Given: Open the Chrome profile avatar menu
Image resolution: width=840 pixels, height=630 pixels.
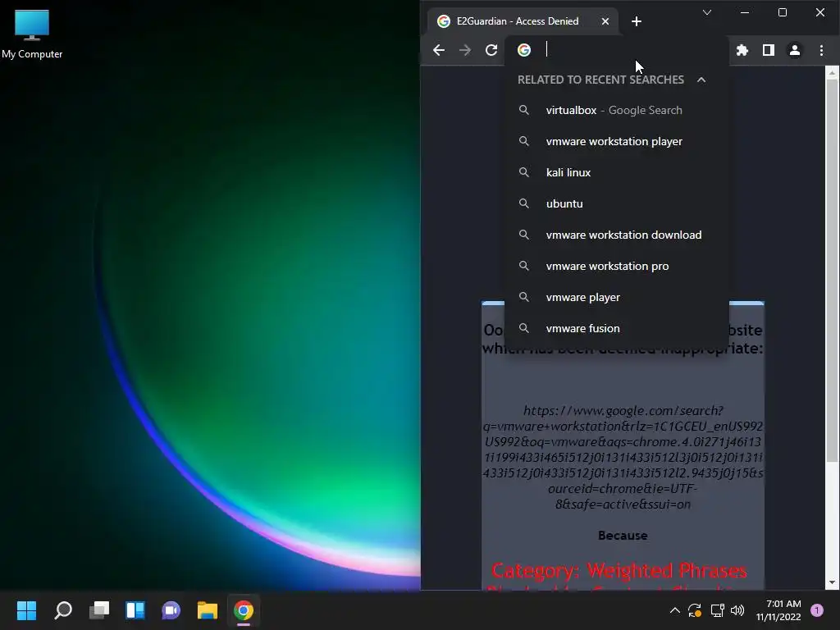Looking at the screenshot, I should [x=794, y=50].
